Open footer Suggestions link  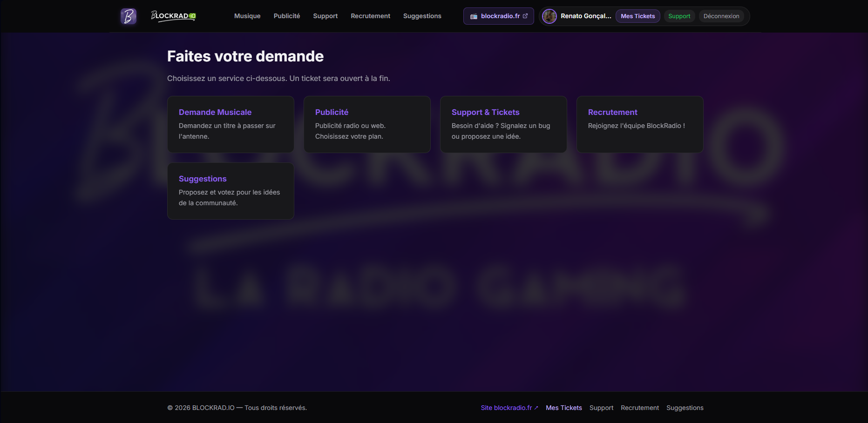pos(685,408)
